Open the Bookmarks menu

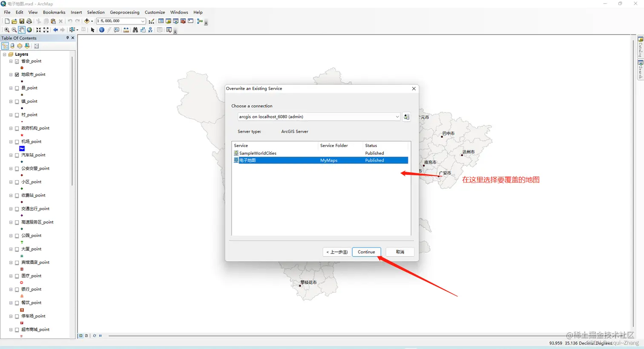tap(54, 12)
